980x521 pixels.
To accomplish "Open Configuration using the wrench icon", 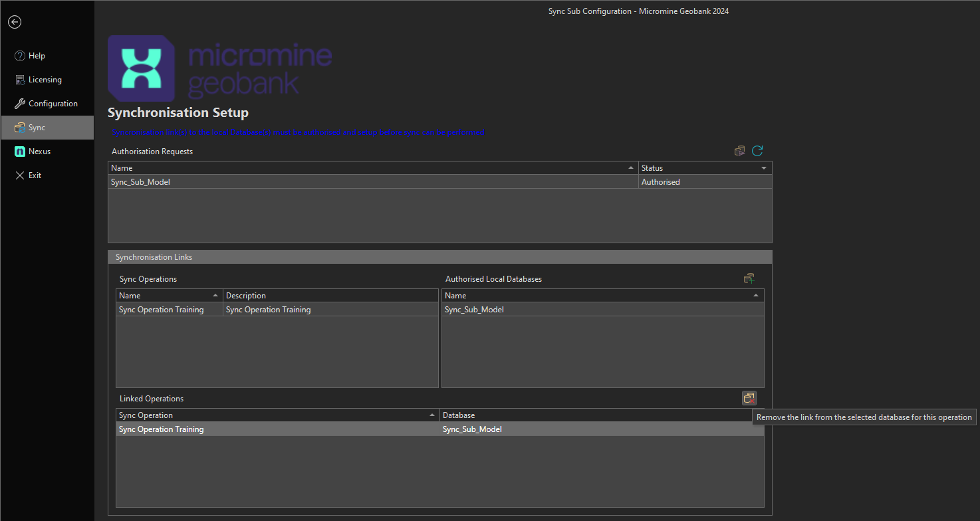I will [x=20, y=103].
